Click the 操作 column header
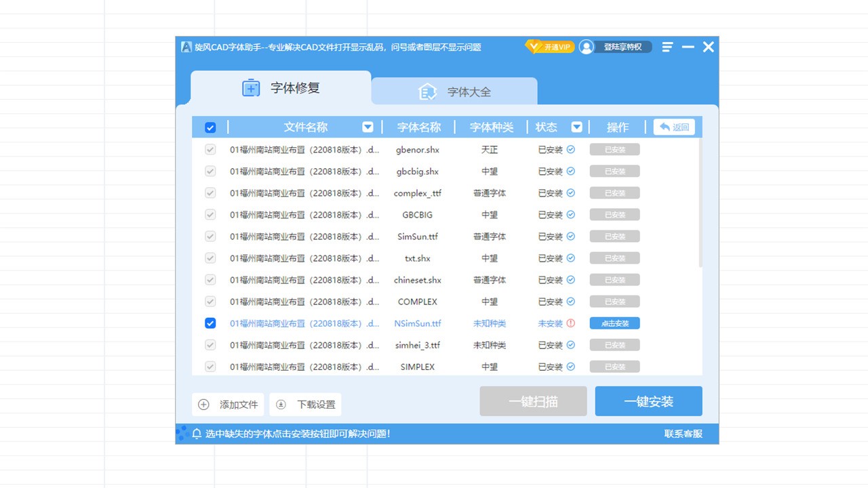 (x=618, y=127)
